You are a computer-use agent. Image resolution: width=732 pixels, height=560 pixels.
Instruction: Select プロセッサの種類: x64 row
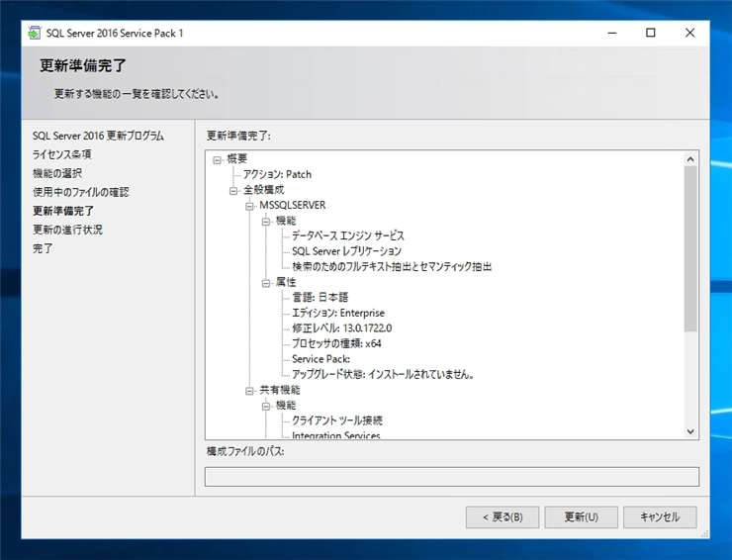[336, 343]
